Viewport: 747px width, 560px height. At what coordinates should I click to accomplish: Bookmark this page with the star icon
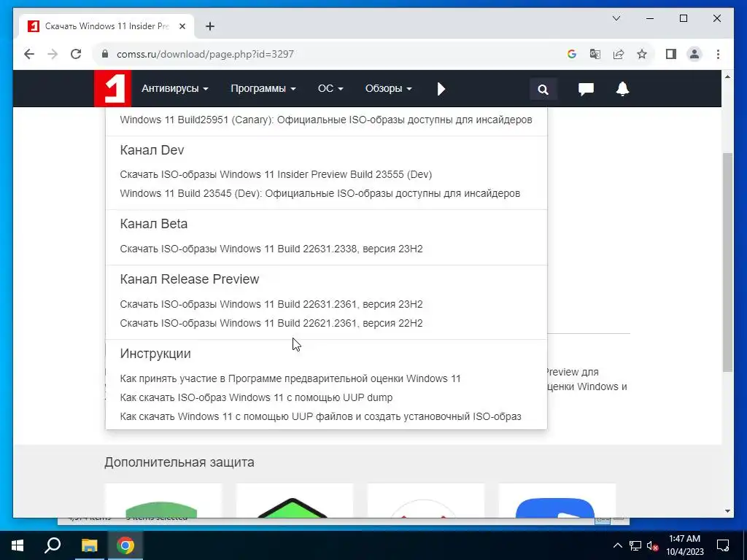[642, 54]
